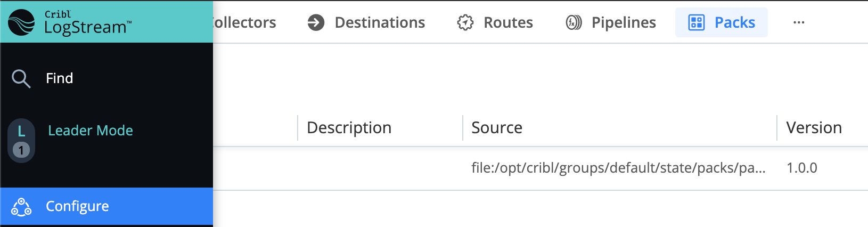The image size is (868, 227).
Task: Open the Collectors tab
Action: click(x=245, y=22)
